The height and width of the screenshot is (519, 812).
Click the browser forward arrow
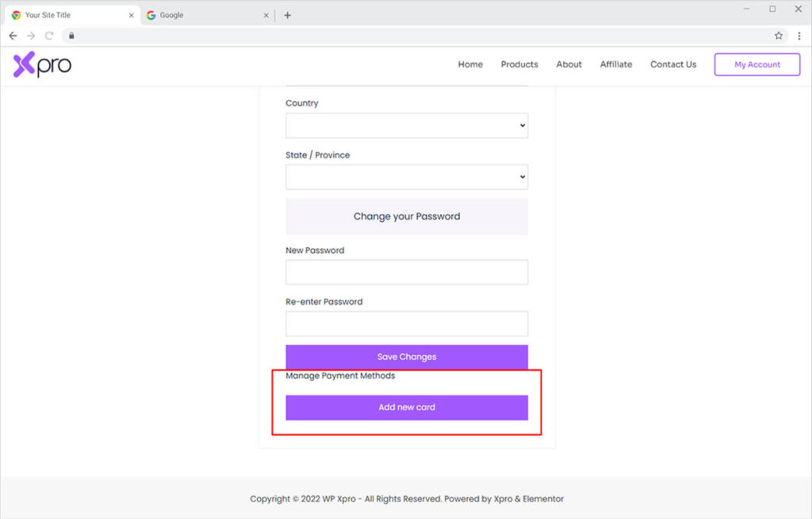[x=31, y=36]
